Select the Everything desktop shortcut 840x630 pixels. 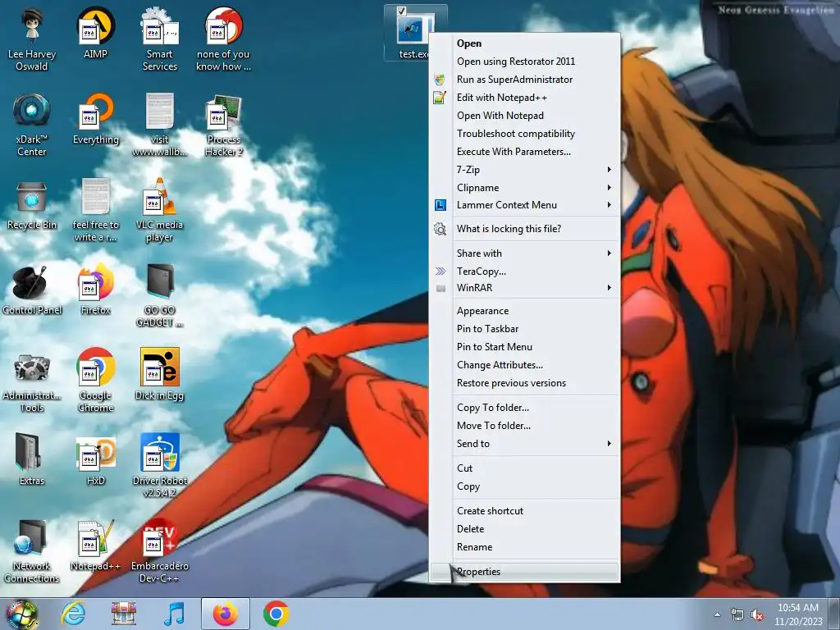(95, 119)
